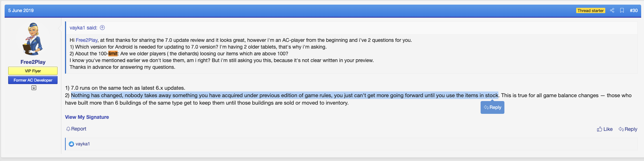The width and height of the screenshot is (644, 161).
Task: Click vayka1 in the likes bar
Action: coord(83,144)
